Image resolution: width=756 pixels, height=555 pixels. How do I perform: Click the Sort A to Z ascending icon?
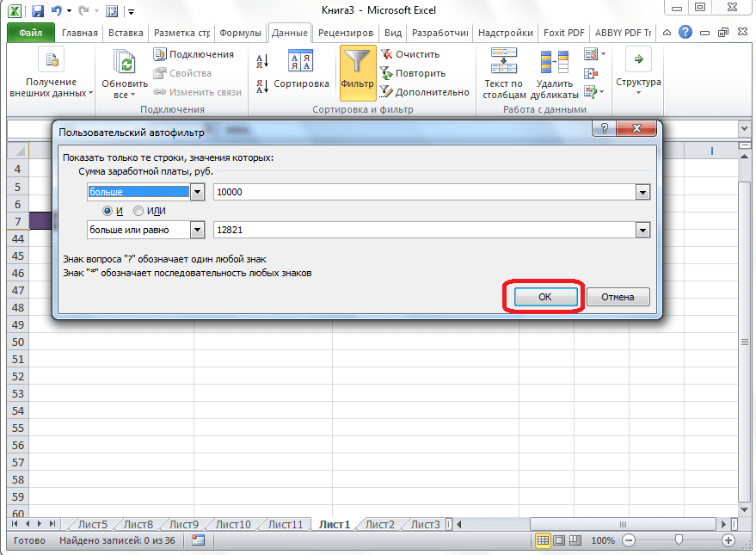pyautogui.click(x=262, y=61)
